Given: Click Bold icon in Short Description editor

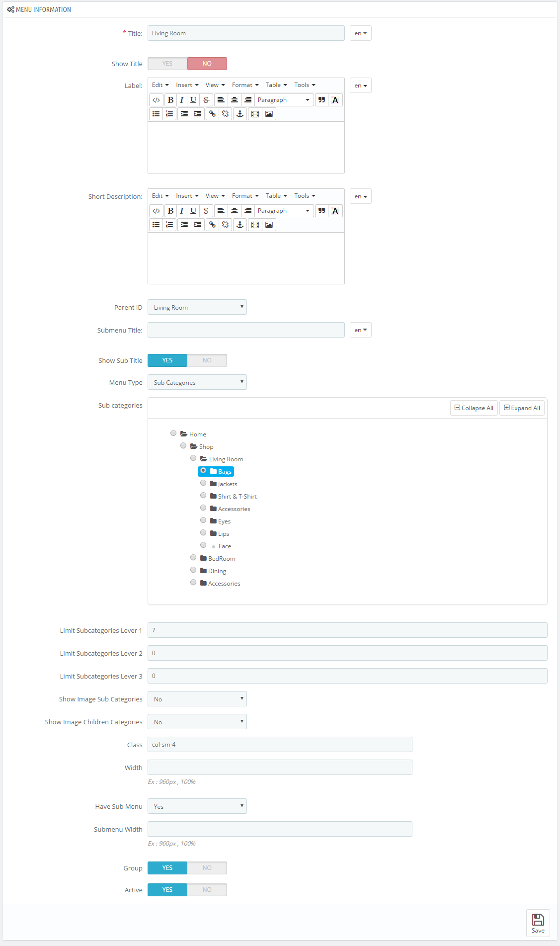Looking at the screenshot, I should coord(170,211).
